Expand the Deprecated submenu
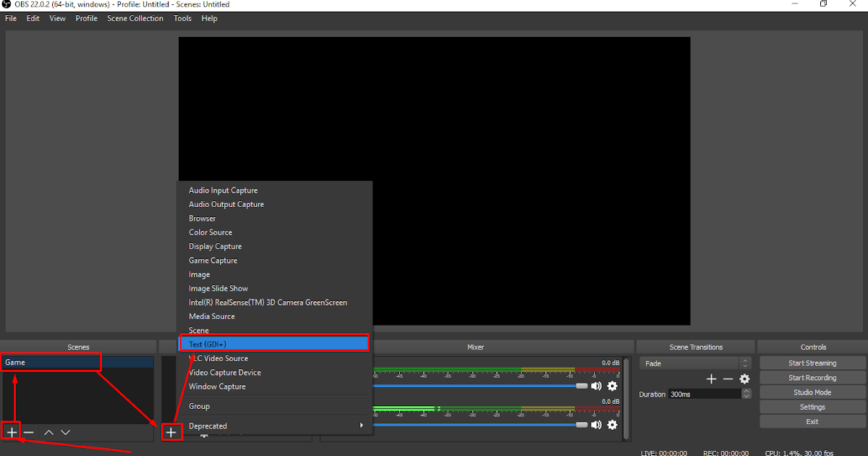The image size is (868, 456). [275, 426]
